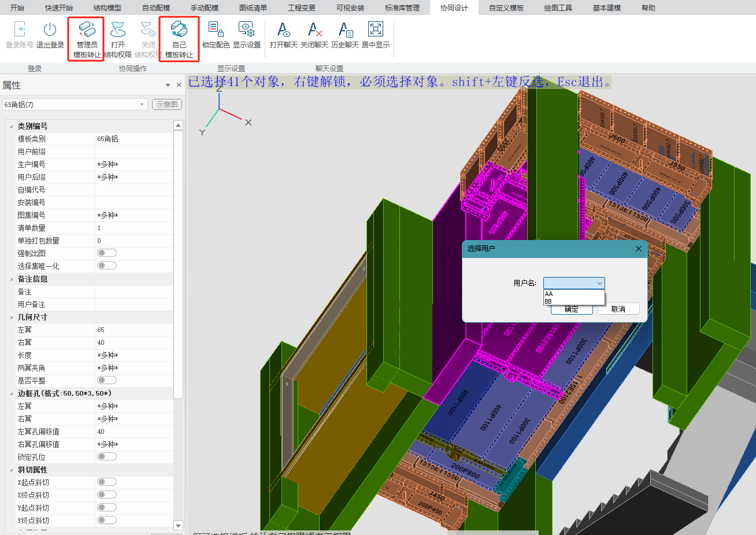
Task: Open 显示设置 in the ribbon
Action: tap(247, 30)
